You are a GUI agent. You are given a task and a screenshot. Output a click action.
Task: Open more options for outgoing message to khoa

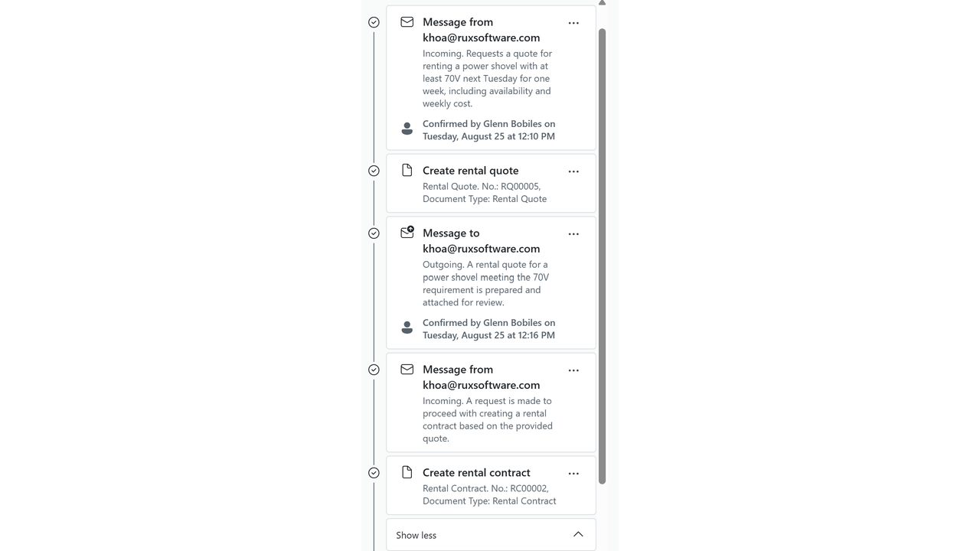tap(573, 234)
